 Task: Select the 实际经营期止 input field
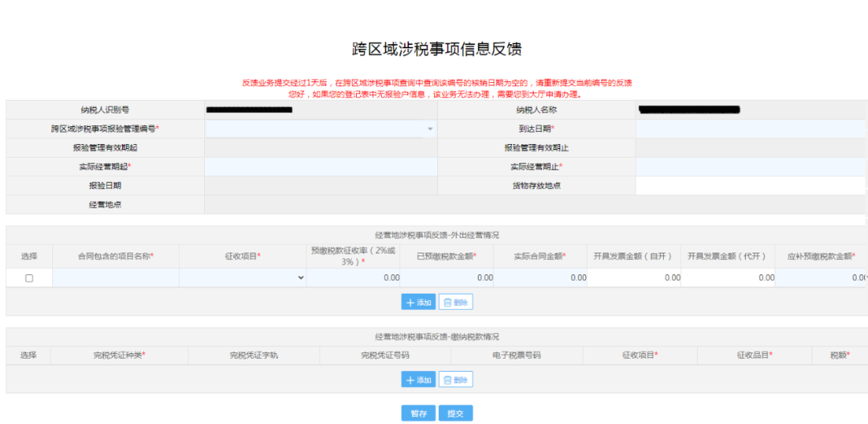click(751, 167)
